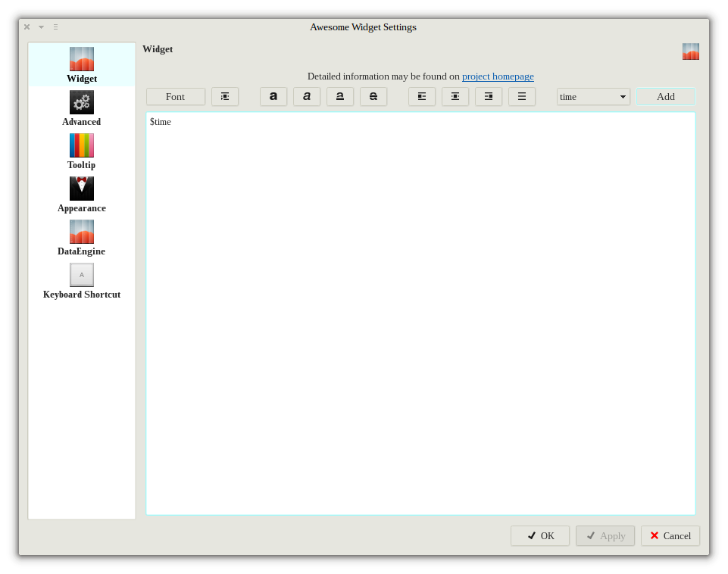
Task: Center align the text
Action: click(455, 96)
